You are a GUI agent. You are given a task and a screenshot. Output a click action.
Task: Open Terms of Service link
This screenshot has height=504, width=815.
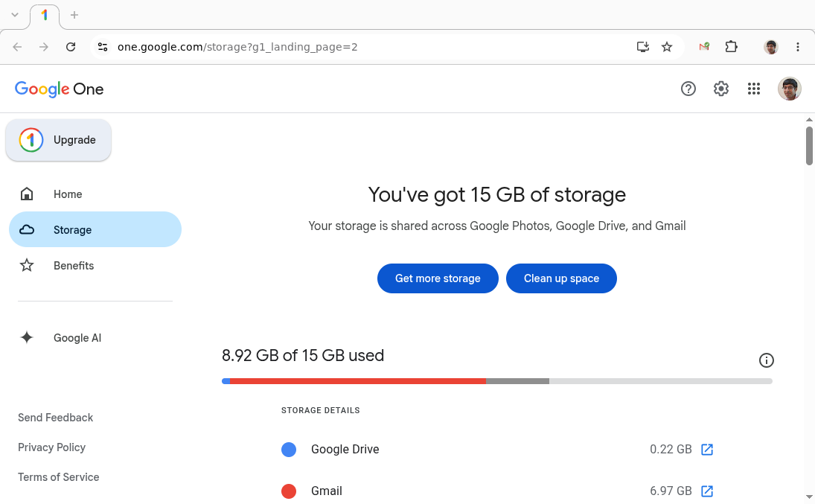[x=58, y=477]
